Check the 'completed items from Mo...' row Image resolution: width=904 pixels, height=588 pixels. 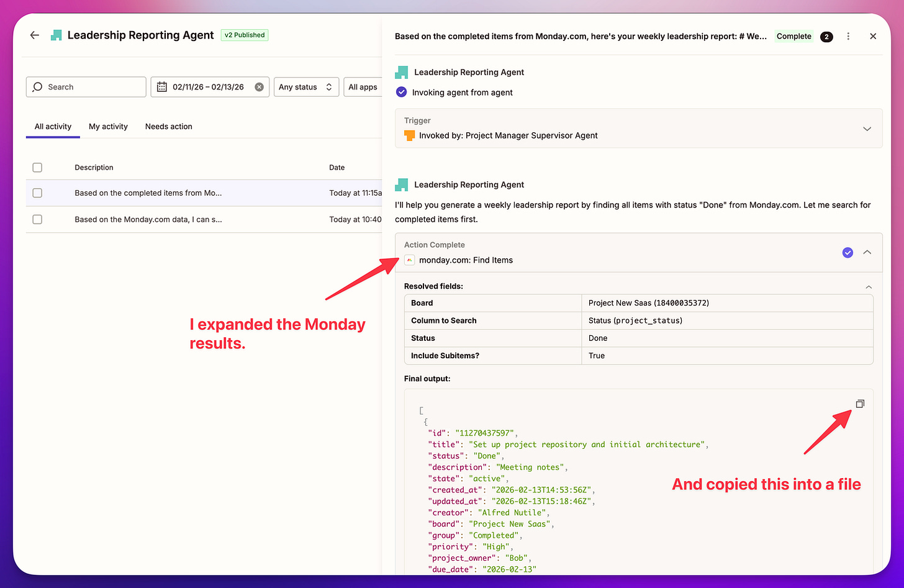point(37,193)
